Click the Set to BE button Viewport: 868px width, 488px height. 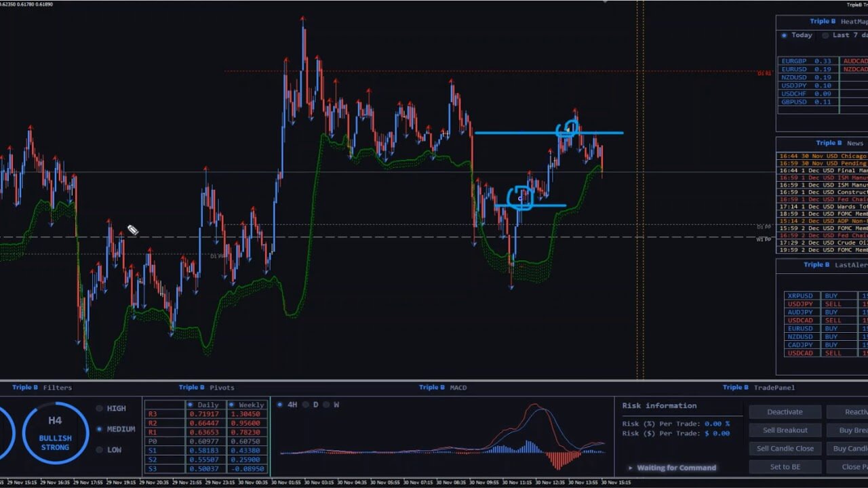[x=785, y=467]
